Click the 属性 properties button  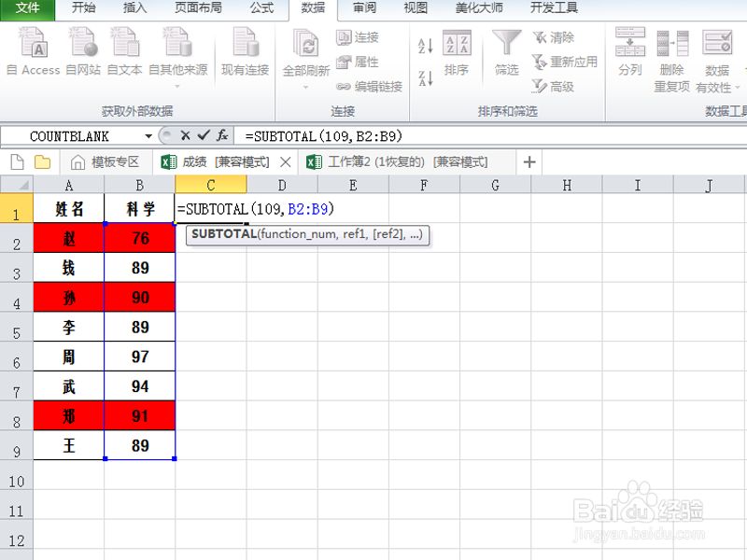pyautogui.click(x=358, y=62)
